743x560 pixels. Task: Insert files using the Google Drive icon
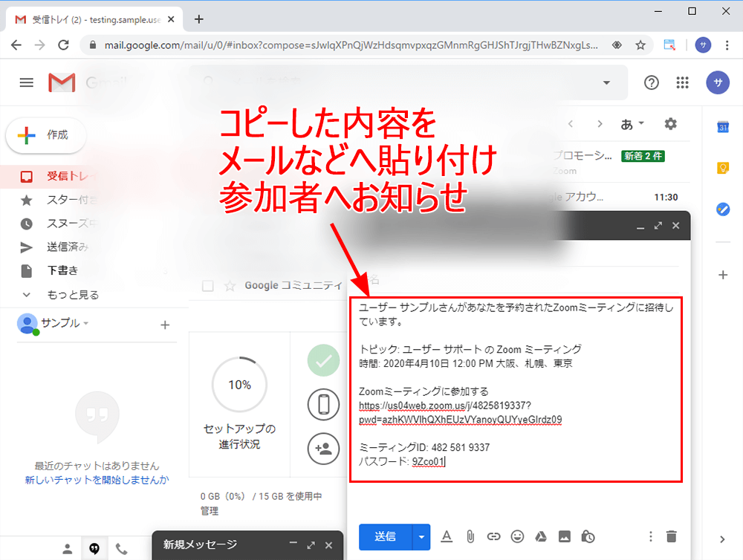coord(541,536)
